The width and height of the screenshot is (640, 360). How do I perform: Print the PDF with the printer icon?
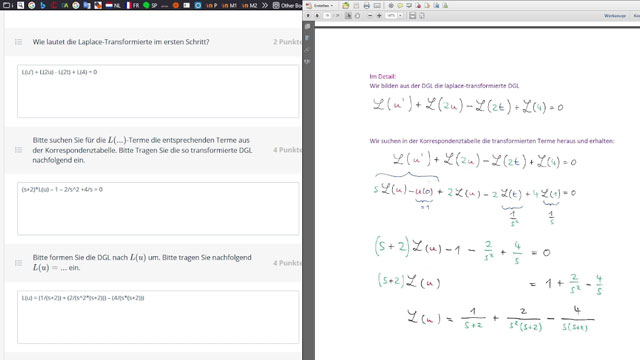[x=367, y=5]
